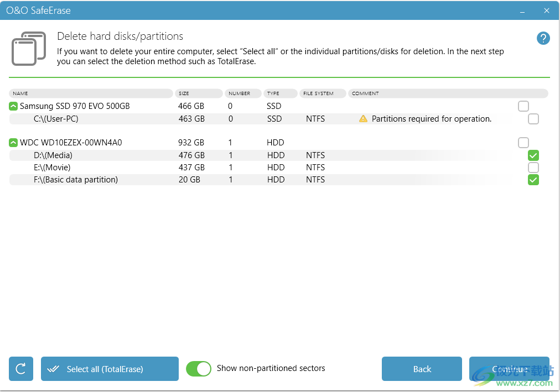The image size is (560, 392).
Task: Uncheck the F:\(Basic data partition) checkbox
Action: 533,180
